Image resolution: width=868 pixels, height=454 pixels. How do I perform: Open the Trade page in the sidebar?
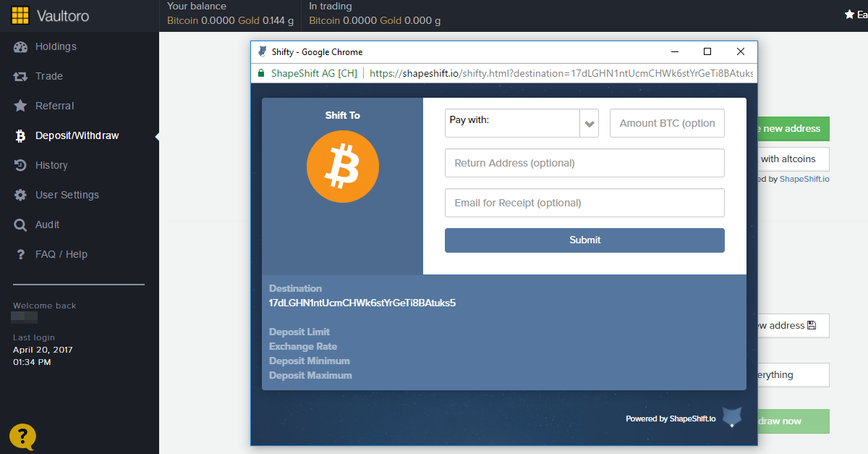pyautogui.click(x=49, y=76)
